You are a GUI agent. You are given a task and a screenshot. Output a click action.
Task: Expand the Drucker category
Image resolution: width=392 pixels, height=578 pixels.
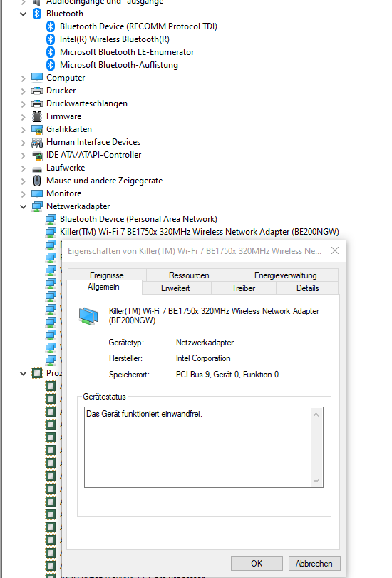[x=24, y=91]
